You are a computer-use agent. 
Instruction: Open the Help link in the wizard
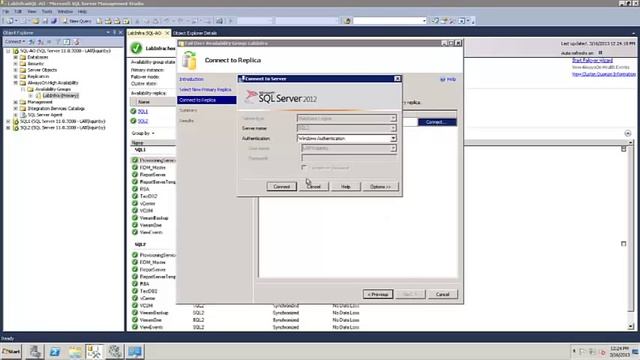[448, 79]
